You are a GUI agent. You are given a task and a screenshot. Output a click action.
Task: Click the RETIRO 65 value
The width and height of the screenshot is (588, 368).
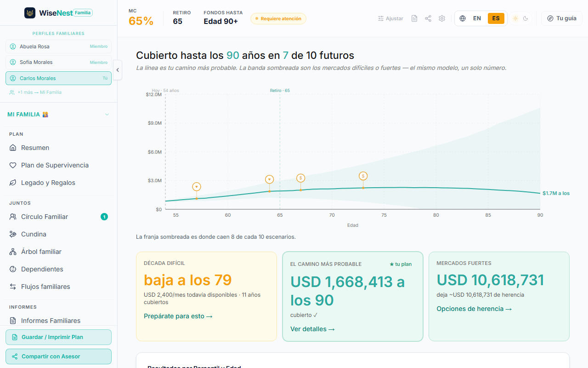177,21
